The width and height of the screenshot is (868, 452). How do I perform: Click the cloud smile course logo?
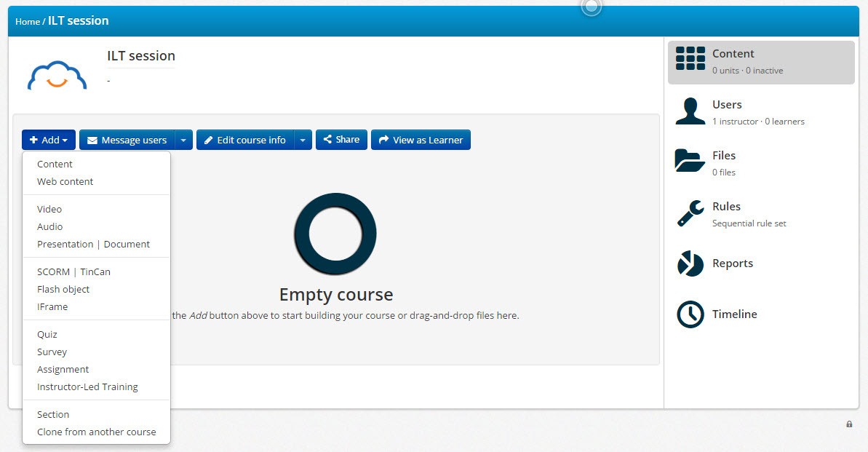[57, 75]
